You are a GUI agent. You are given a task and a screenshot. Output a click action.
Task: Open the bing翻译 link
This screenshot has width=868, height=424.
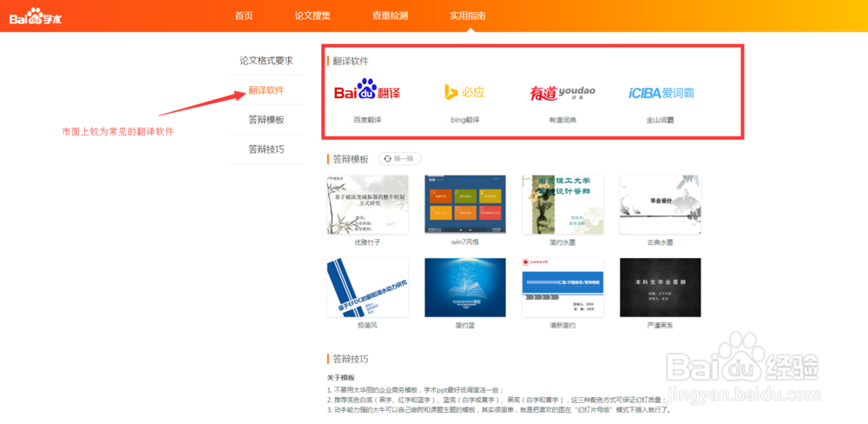point(465,120)
